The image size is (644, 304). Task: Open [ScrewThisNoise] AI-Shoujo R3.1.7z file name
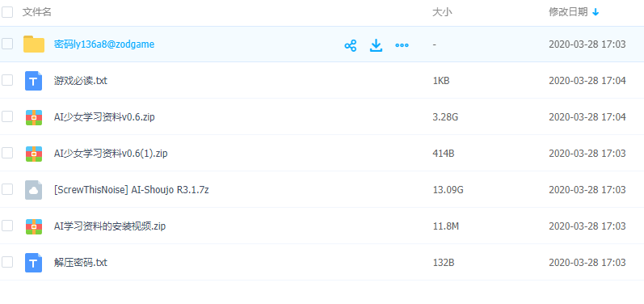[132, 190]
